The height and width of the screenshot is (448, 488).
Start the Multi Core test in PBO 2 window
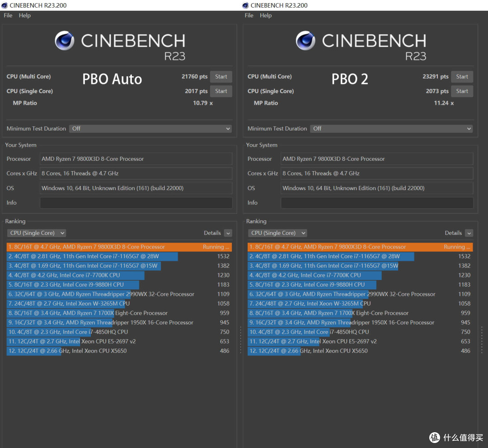tap(462, 76)
